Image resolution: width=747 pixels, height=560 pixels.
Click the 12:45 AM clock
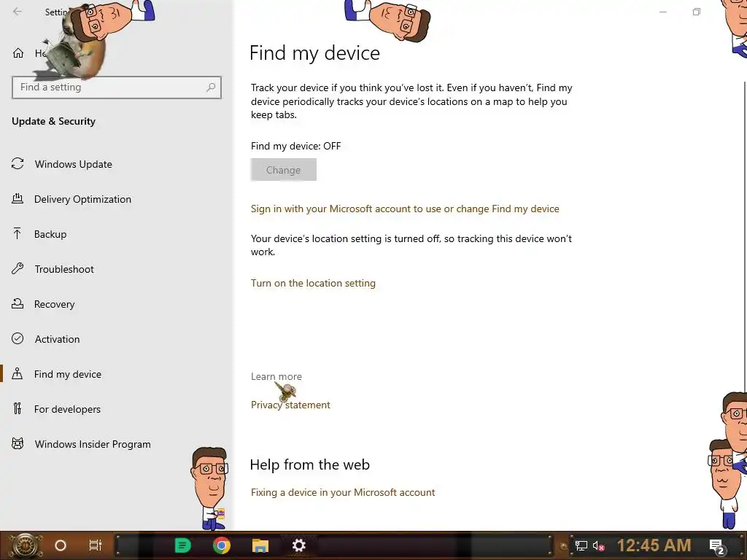point(654,545)
